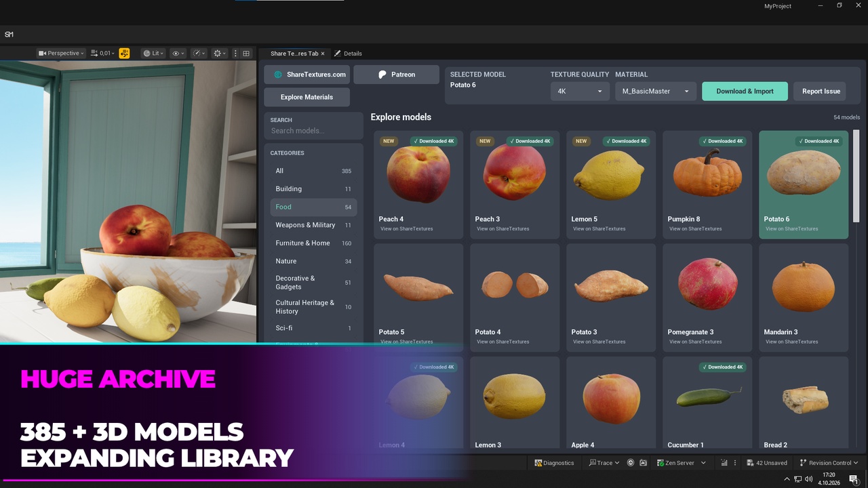Open the viewport gear settings dropdown
Image resolution: width=868 pixels, height=488 pixels.
(x=220, y=53)
